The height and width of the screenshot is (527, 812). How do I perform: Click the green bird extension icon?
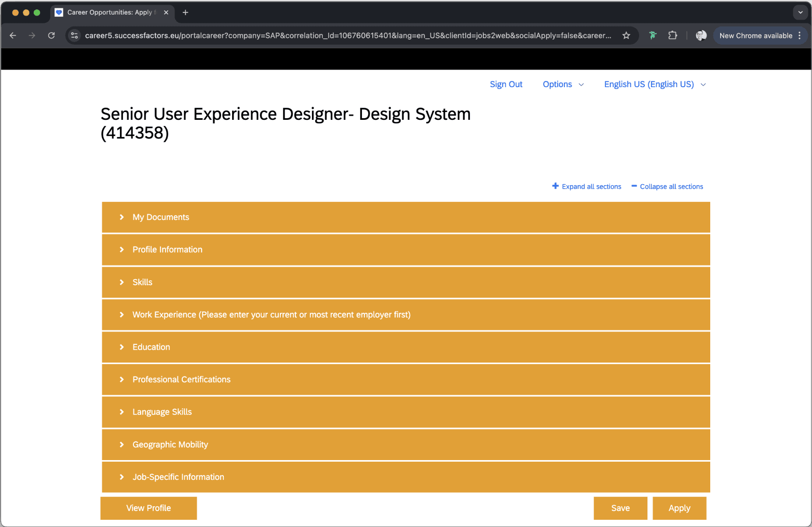tap(653, 35)
